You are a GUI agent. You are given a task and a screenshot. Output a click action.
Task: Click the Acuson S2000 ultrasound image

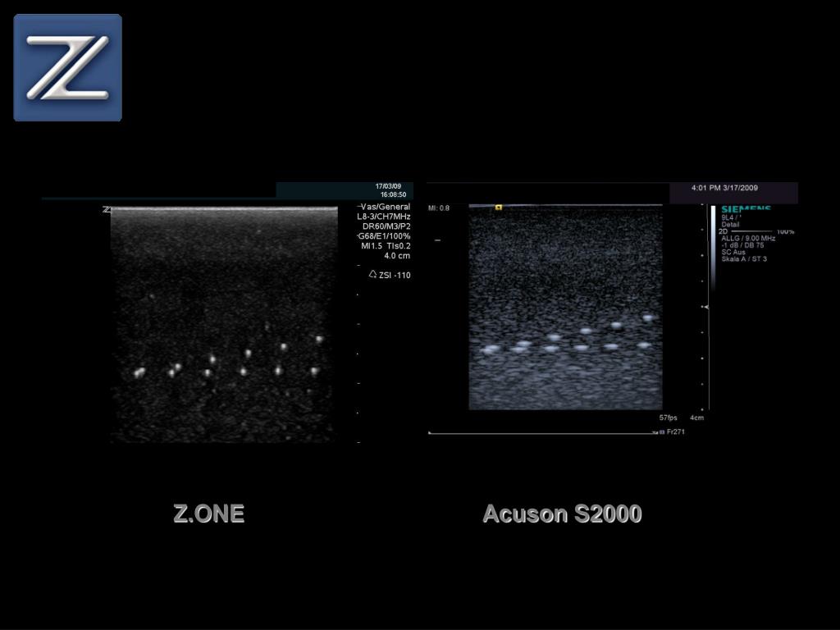click(566, 307)
